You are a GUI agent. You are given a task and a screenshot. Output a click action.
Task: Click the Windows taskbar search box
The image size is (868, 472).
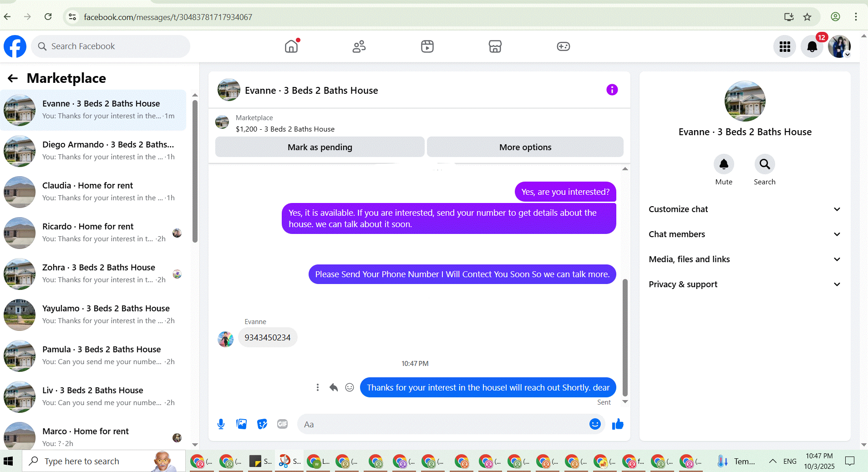click(104, 461)
